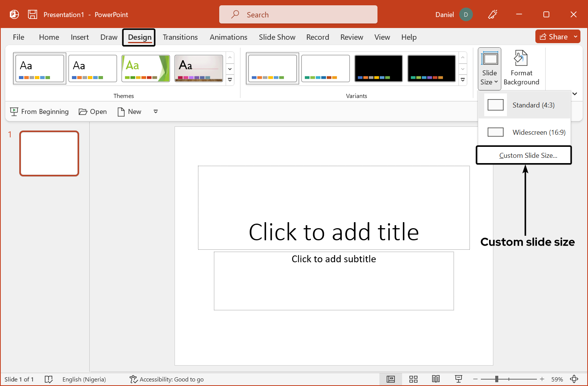This screenshot has width=588, height=386.
Task: Expand the Themes gallery more arrow
Action: click(230, 80)
